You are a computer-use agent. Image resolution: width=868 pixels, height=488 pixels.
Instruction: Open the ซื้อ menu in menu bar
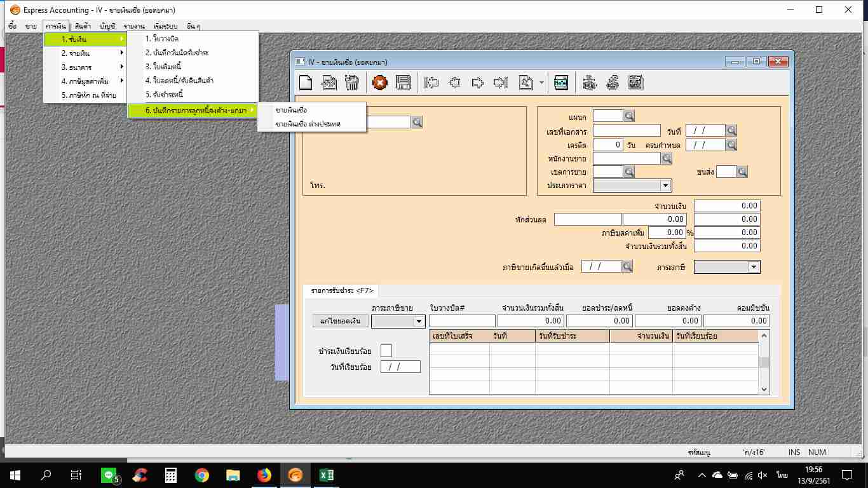13,26
